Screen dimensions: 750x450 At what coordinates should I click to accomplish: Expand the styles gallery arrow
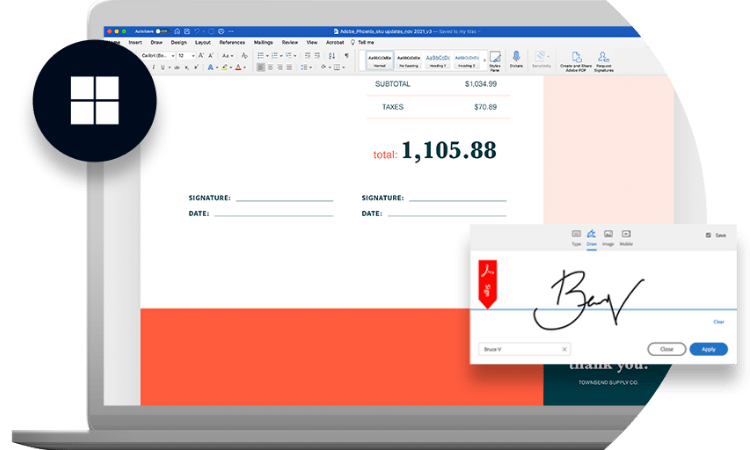click(485, 62)
